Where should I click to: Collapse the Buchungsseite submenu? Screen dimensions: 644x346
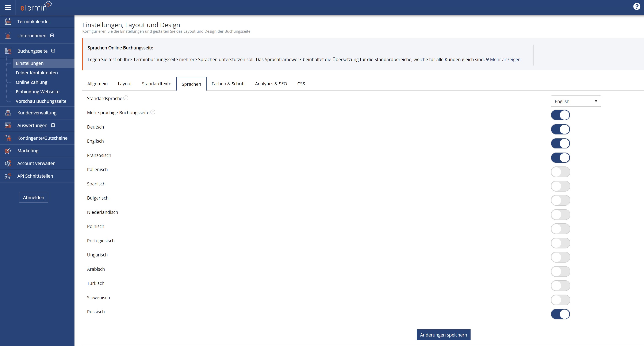(x=53, y=51)
